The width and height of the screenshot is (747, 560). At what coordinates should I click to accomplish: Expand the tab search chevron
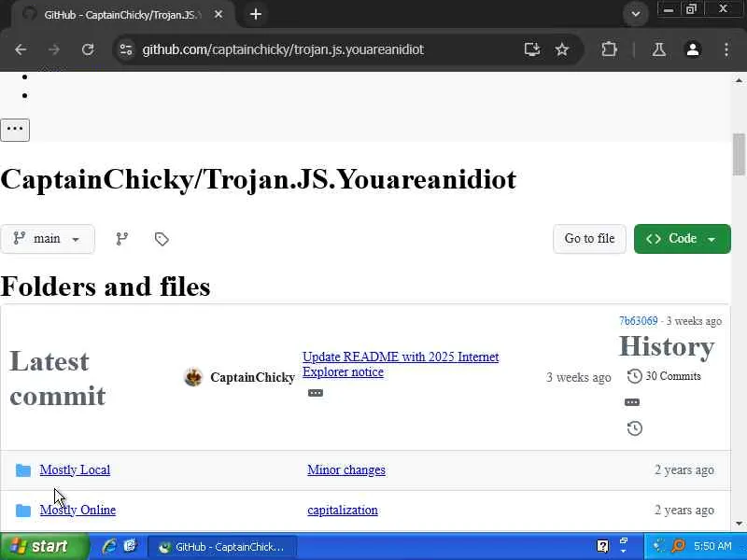pos(635,14)
